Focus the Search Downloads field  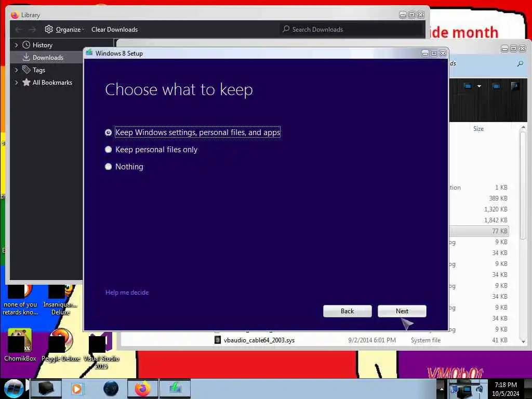click(352, 30)
